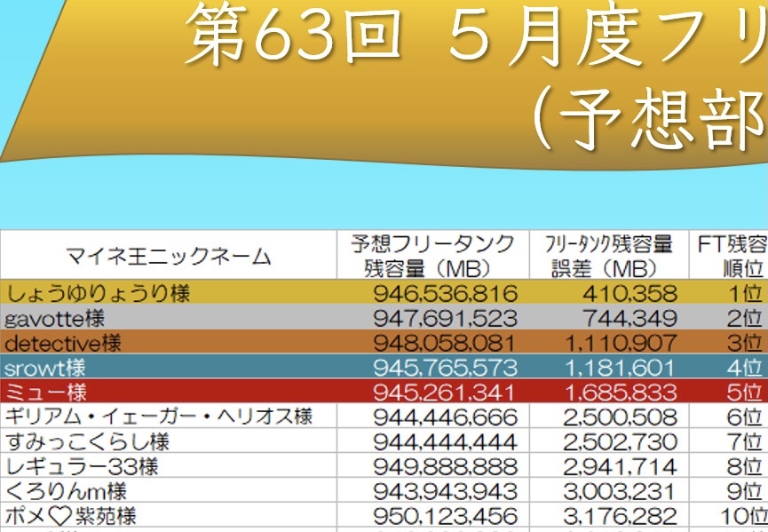
Task: Click the value 947,691,523
Action: [445, 319]
